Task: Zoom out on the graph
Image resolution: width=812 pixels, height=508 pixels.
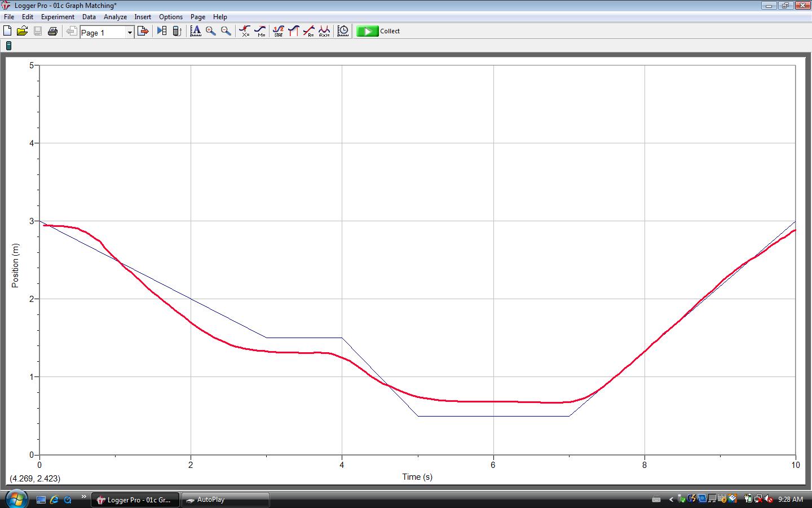Action: click(225, 31)
